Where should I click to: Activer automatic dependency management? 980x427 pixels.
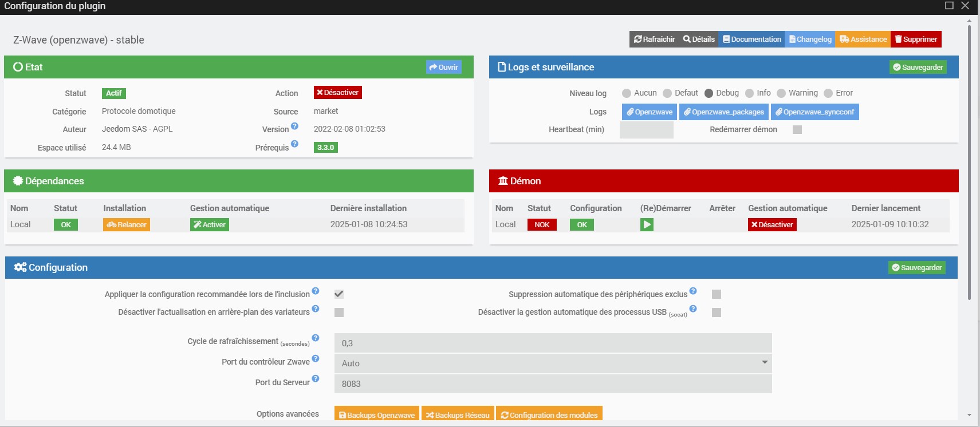pos(210,224)
